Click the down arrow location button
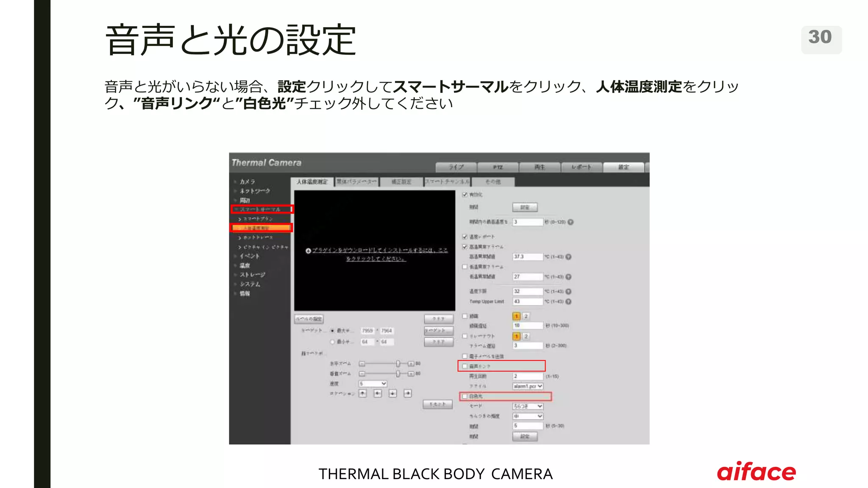Screen dimensions: 868x488 point(392,394)
